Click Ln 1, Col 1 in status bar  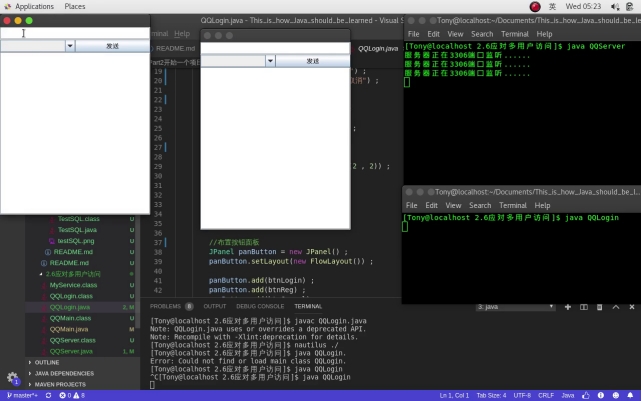(x=454, y=395)
